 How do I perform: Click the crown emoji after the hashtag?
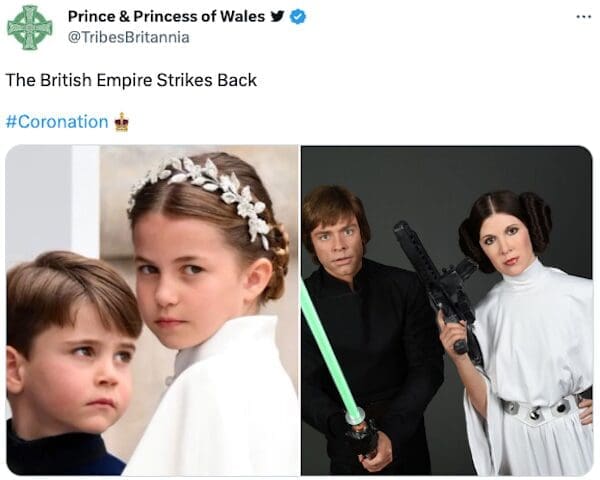click(x=122, y=122)
